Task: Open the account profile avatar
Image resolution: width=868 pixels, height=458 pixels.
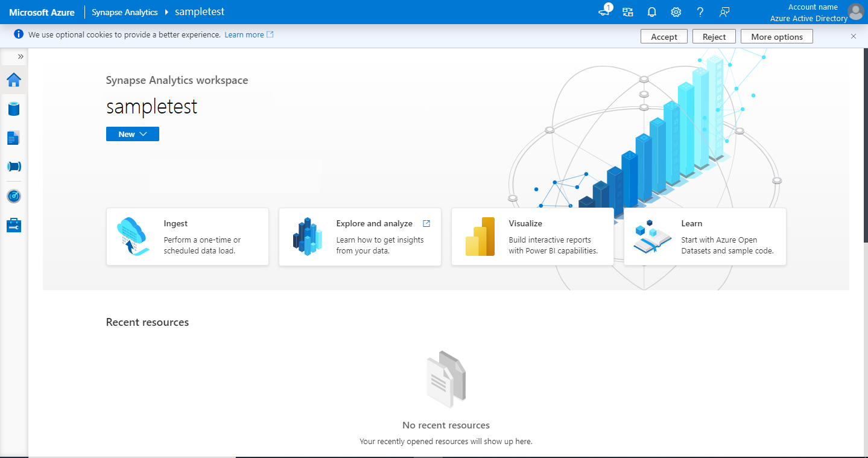Action: pos(855,11)
